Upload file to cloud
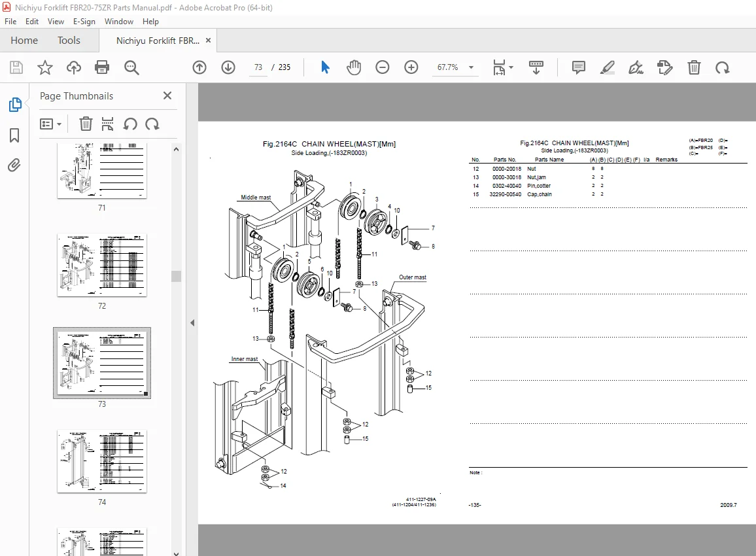 click(74, 67)
